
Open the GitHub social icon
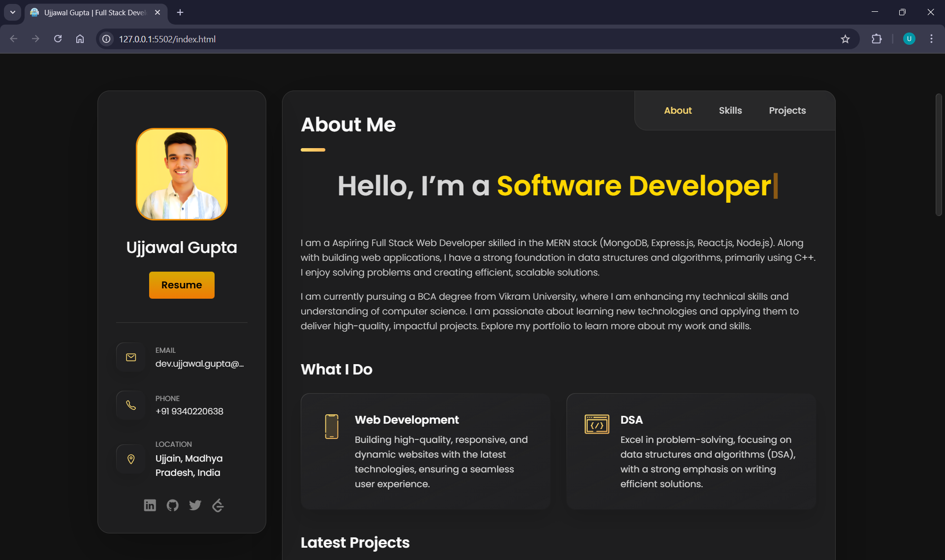[x=172, y=505]
